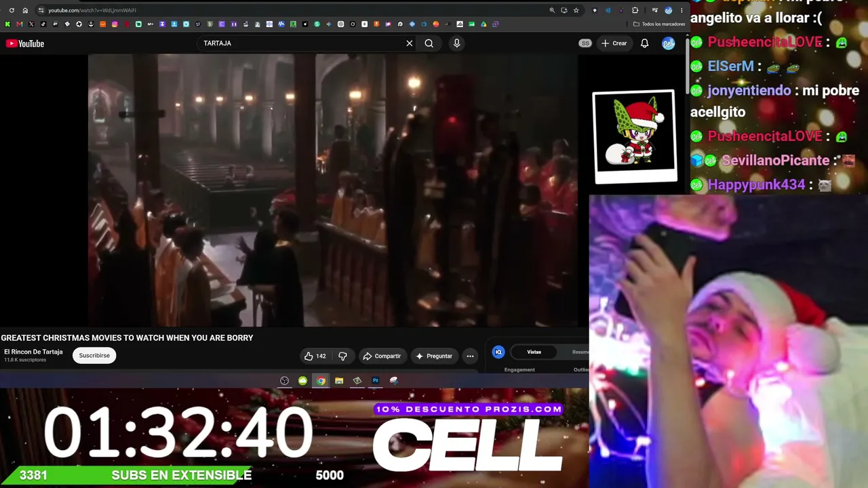Select the Vistas tab
Screen dimensions: 868x488
pyautogui.click(x=534, y=352)
